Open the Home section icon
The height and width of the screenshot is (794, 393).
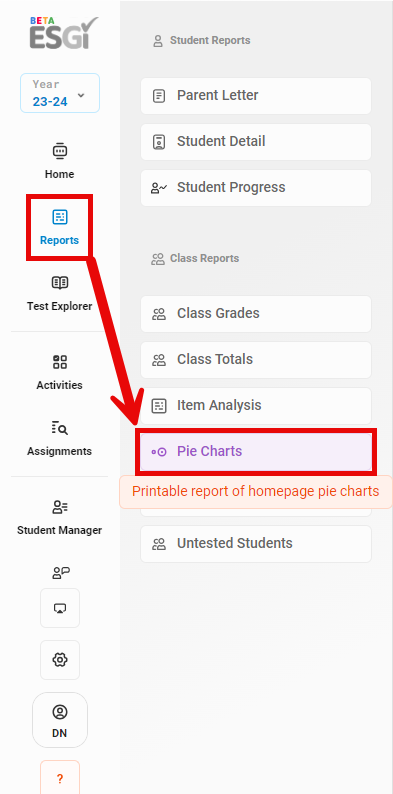pyautogui.click(x=60, y=151)
